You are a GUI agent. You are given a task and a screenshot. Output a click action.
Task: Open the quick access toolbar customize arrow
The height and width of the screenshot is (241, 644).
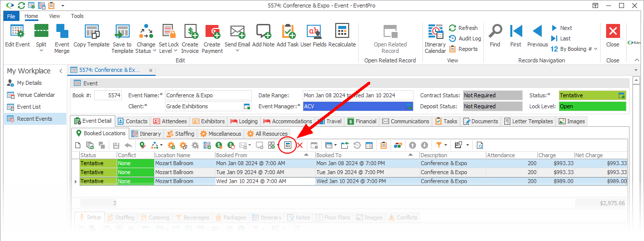63,6
